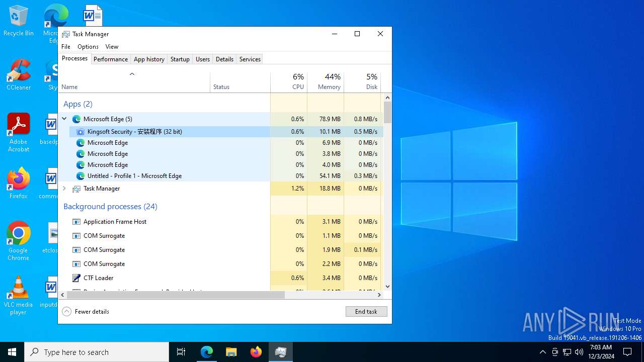Click the End task button
644x362 pixels.
tap(366, 312)
